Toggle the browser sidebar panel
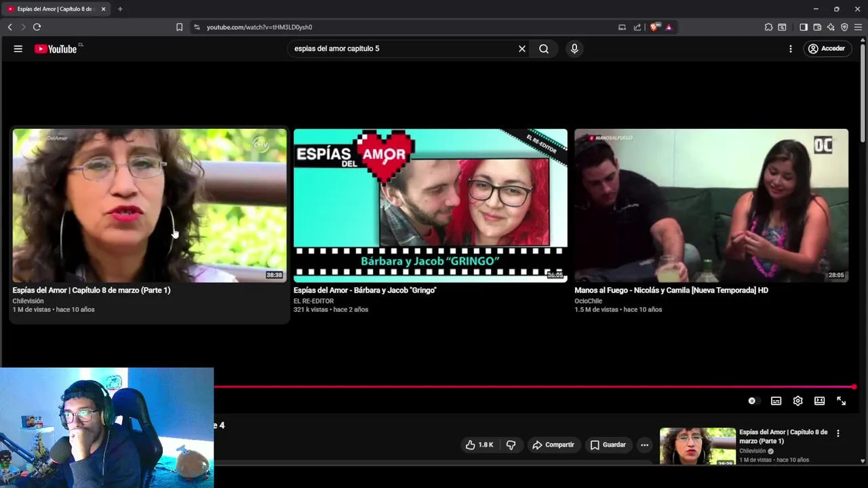 point(804,27)
